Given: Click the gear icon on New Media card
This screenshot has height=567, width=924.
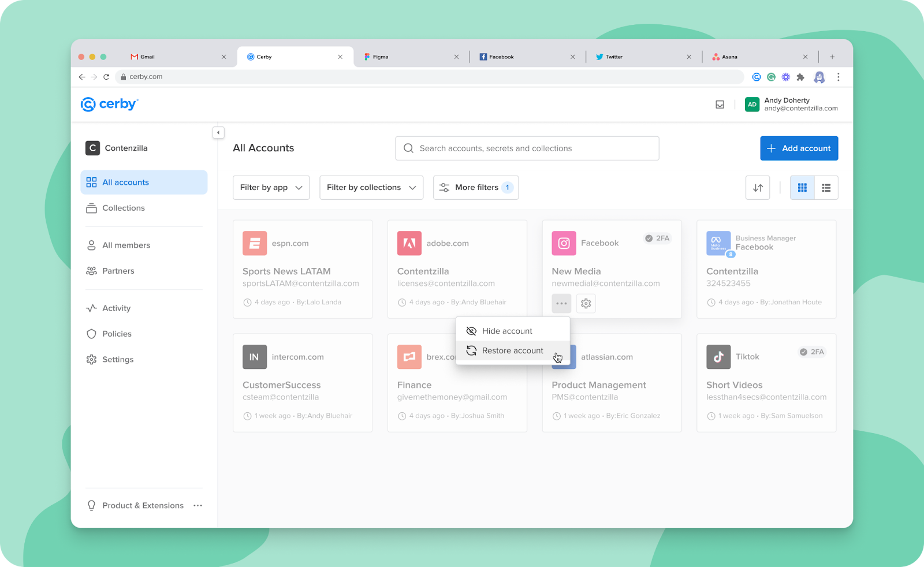Looking at the screenshot, I should pyautogui.click(x=586, y=303).
